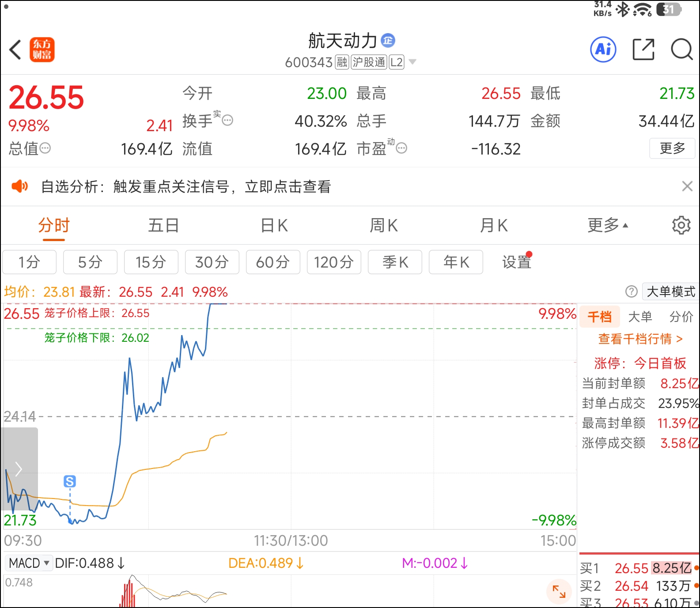
Task: Select the 60分 period button
Action: click(272, 262)
